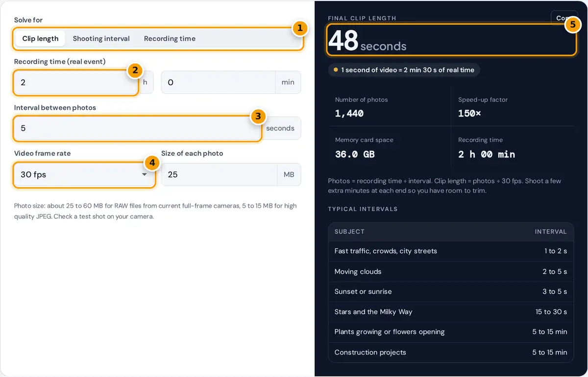The width and height of the screenshot is (588, 377).
Task: Click the SUBJECT column header
Action: (x=349, y=232)
